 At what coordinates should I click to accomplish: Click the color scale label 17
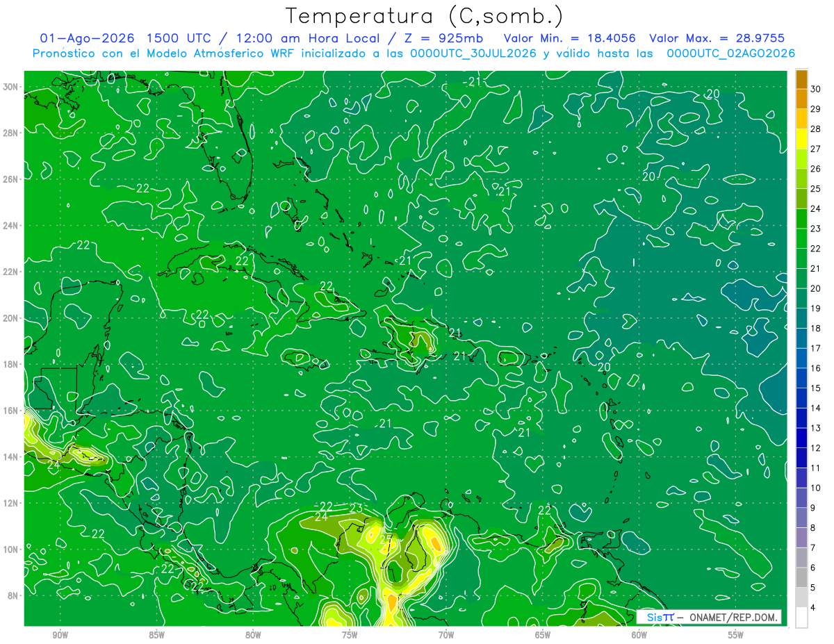coord(816,348)
